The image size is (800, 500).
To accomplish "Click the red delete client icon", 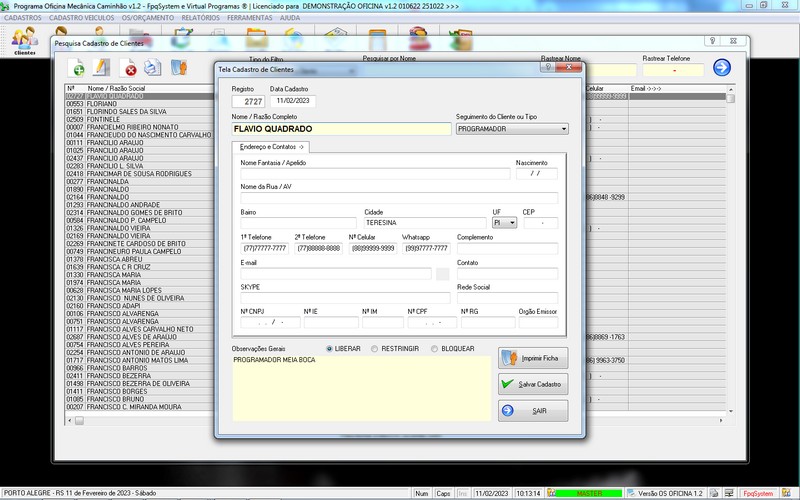I will point(129,68).
